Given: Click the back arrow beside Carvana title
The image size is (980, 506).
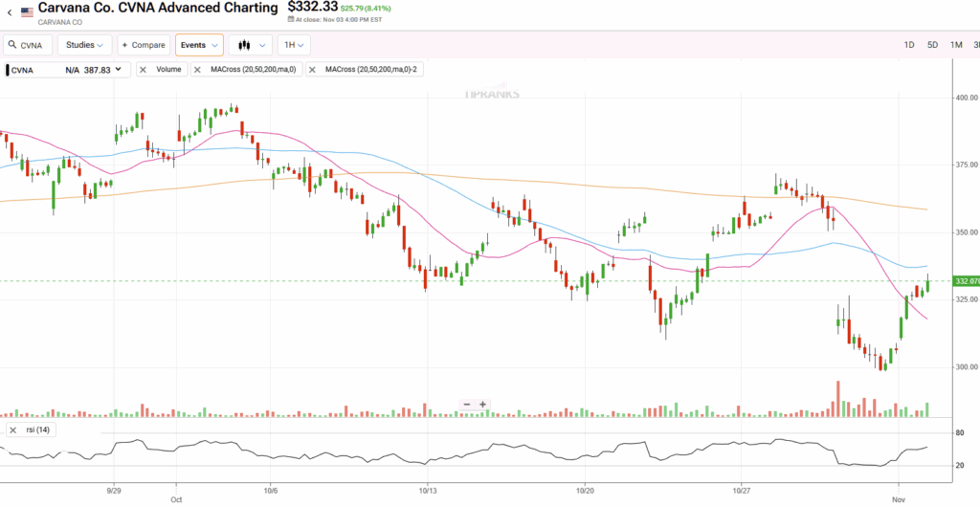Looking at the screenshot, I should tap(9, 12).
